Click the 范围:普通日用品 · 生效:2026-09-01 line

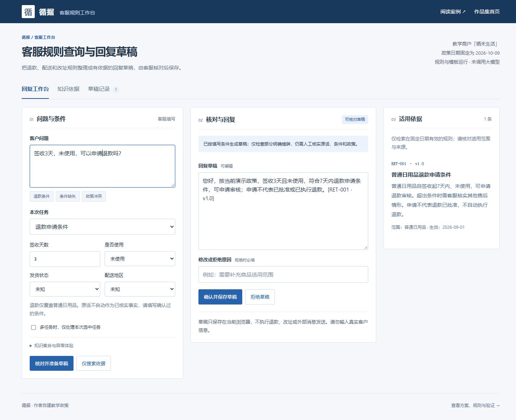(428, 227)
